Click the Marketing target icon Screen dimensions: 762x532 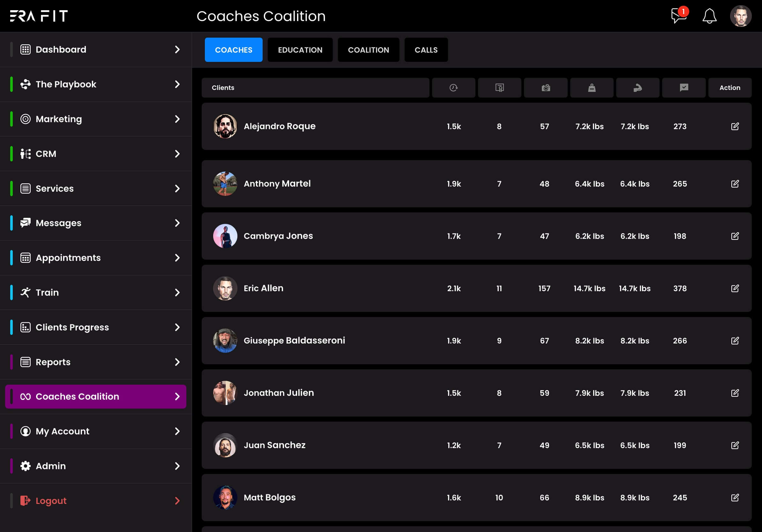(25, 119)
